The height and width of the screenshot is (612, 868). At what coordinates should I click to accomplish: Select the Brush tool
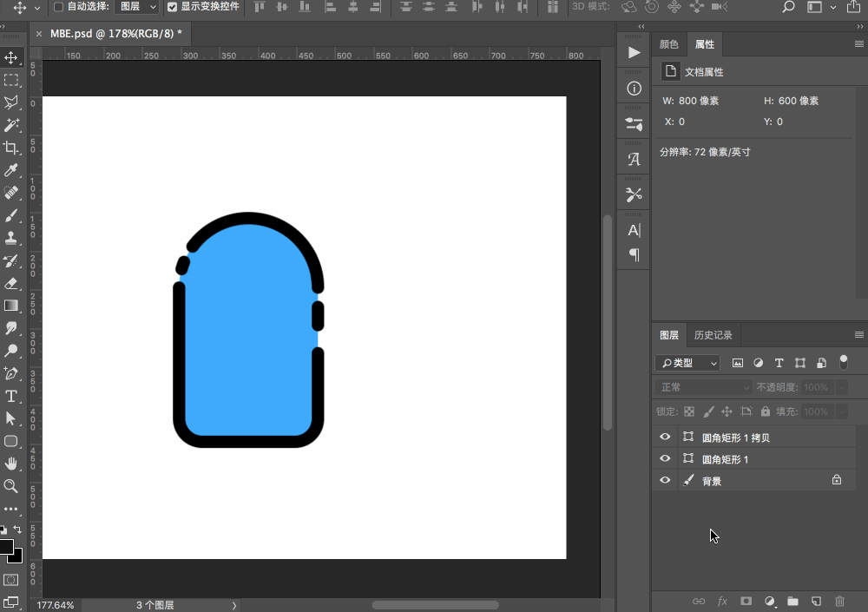tap(11, 215)
